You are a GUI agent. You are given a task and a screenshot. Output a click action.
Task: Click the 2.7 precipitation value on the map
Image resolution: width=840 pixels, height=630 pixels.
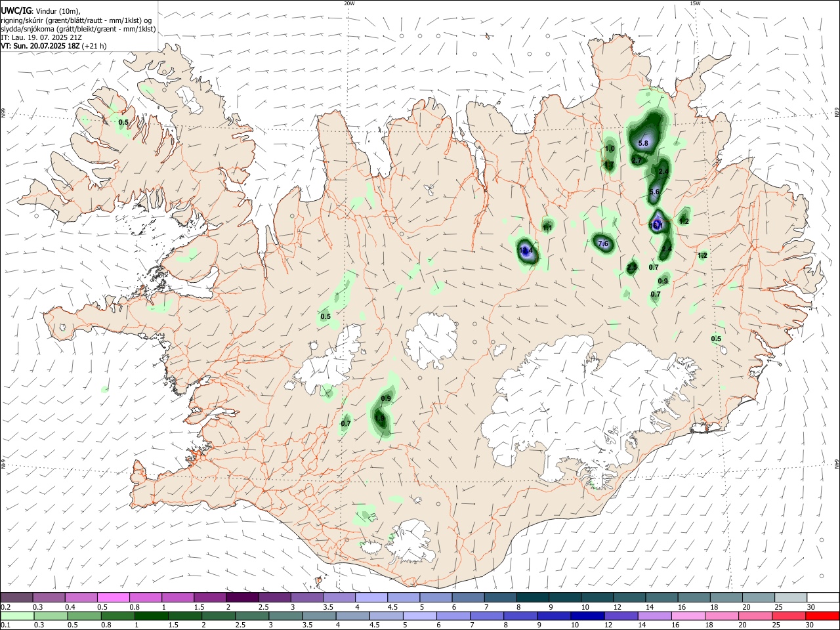point(637,160)
